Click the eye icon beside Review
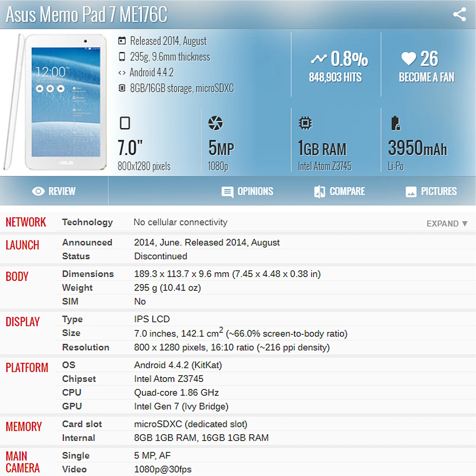The image size is (476, 476). 38,191
